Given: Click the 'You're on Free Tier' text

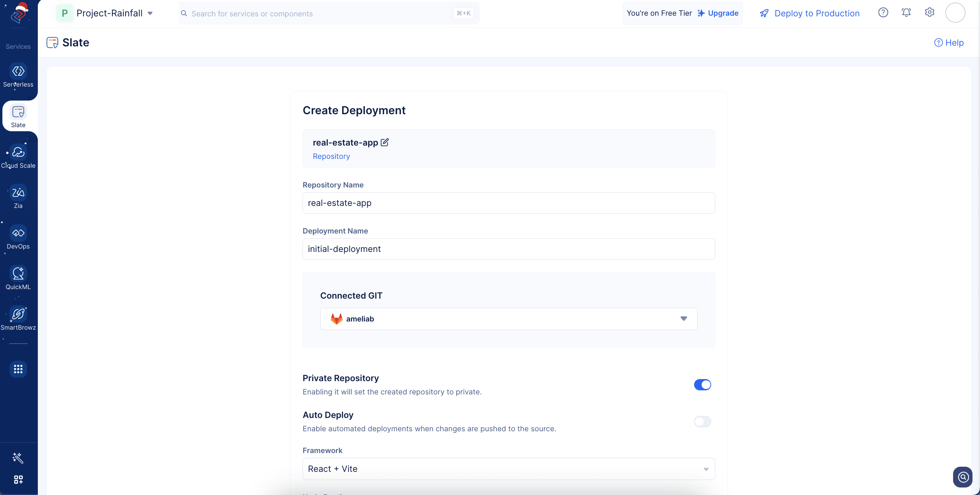Looking at the screenshot, I should pos(659,13).
